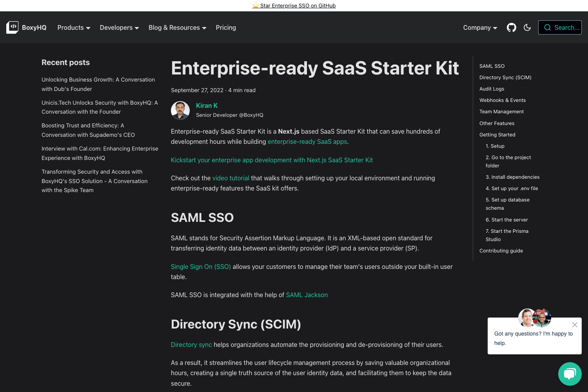Open the chat bubble widget
Viewport: 588px width, 392px height.
(570, 374)
